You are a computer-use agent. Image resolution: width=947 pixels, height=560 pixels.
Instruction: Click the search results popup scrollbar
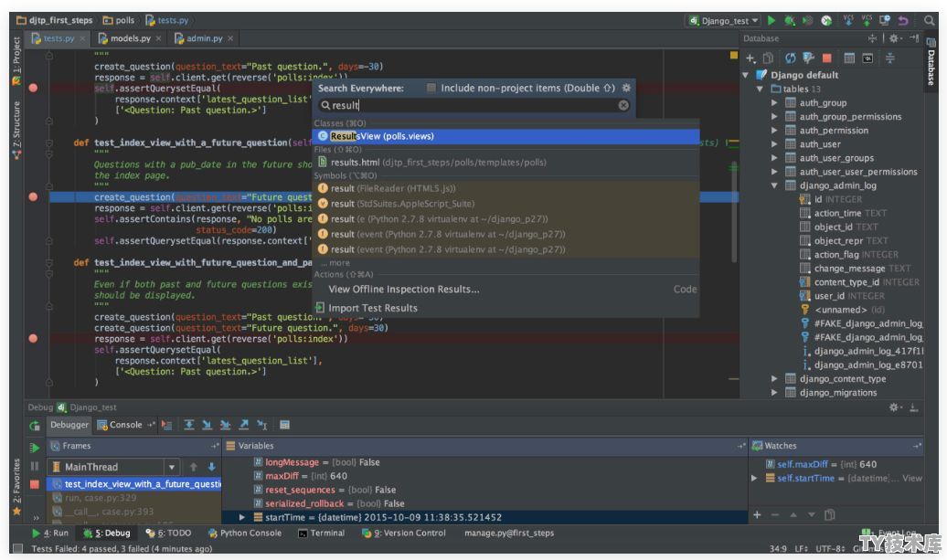(734, 211)
